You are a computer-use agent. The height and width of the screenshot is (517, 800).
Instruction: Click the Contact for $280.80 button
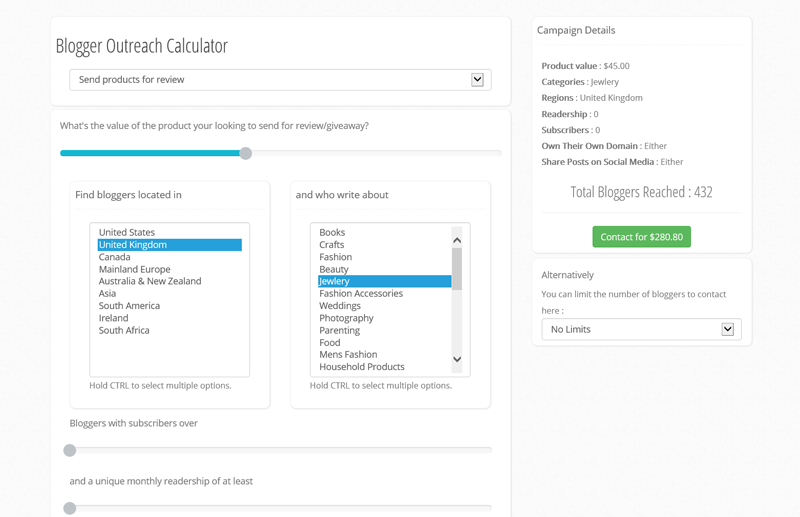tap(641, 237)
